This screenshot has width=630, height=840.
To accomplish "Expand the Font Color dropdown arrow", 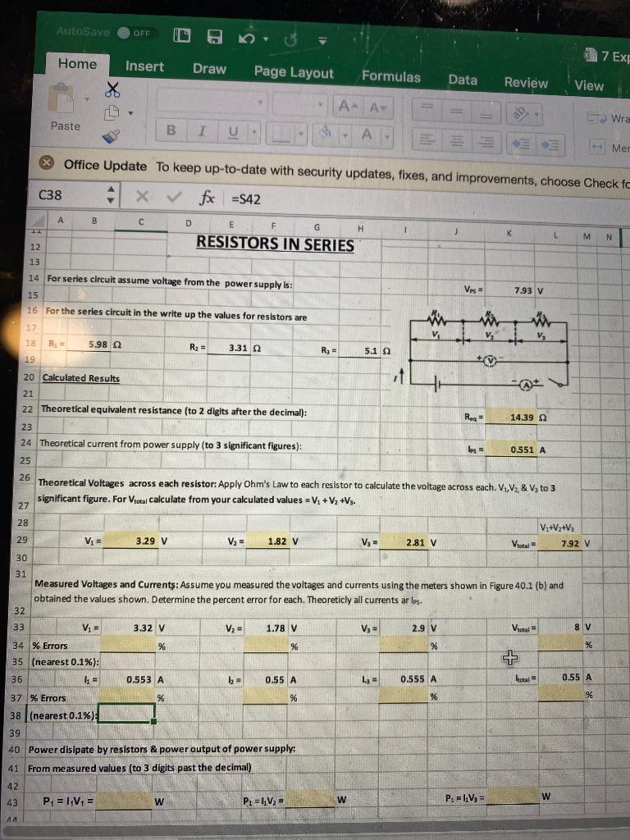I will (x=386, y=138).
